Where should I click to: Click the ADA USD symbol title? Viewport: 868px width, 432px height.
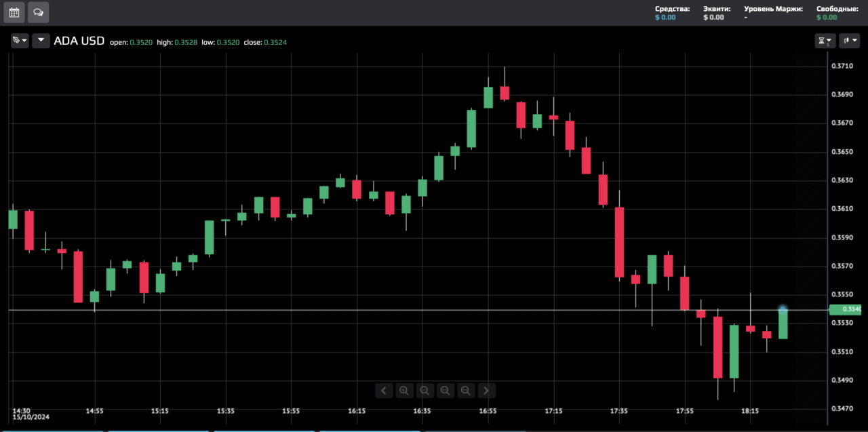[79, 41]
